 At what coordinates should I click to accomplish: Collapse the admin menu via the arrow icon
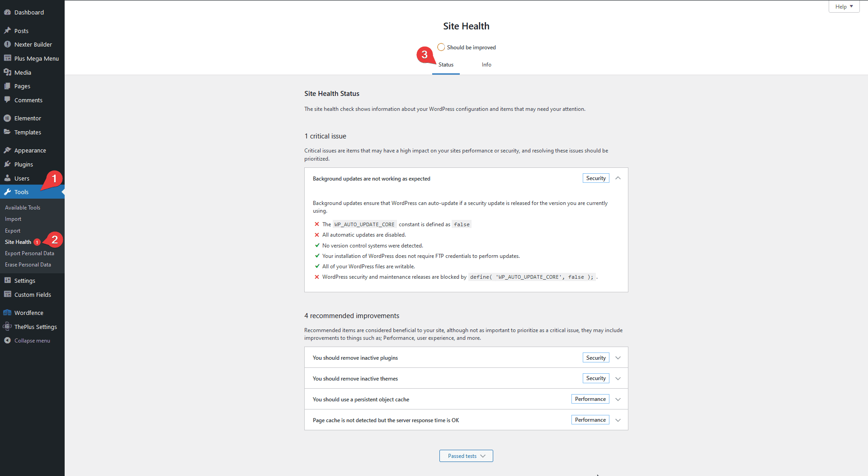[x=8, y=340]
